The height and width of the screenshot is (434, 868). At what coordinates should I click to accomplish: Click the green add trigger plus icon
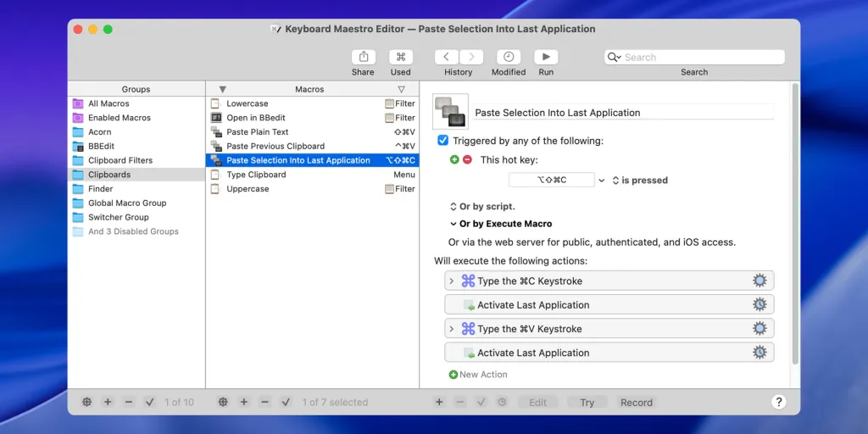point(454,159)
